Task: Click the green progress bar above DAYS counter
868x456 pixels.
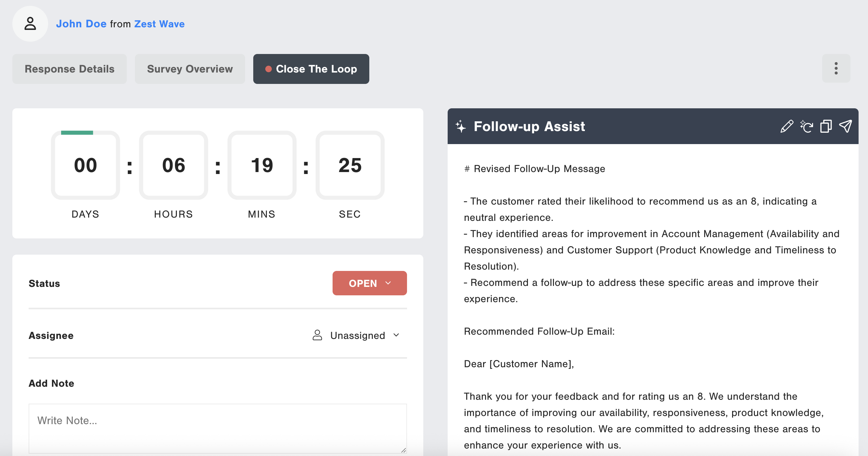Action: pyautogui.click(x=77, y=133)
